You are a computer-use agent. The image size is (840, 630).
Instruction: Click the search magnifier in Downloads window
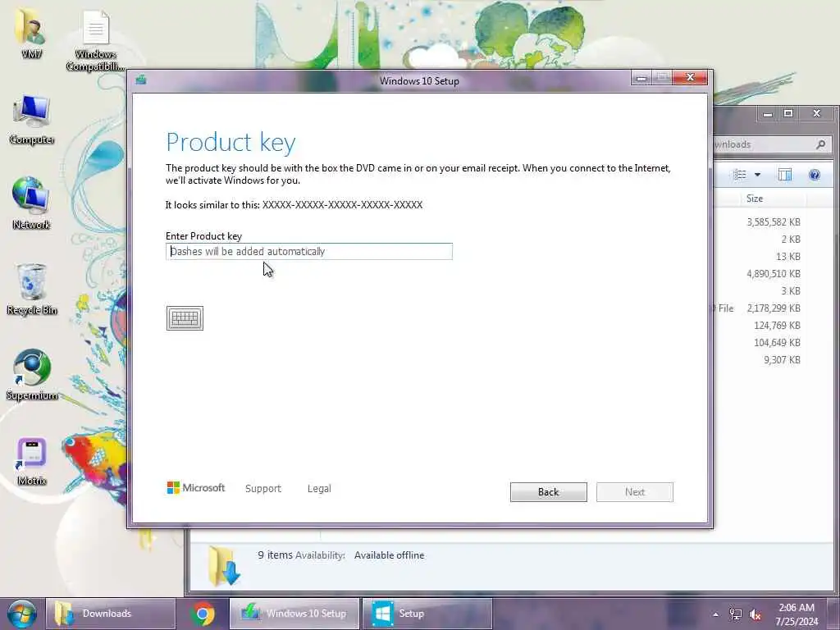[820, 144]
